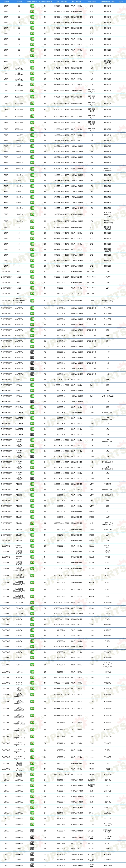Click petrol icon in BMW 02 M10 B20 (227 A) row
126x868 pixels.
coord(32,62)
